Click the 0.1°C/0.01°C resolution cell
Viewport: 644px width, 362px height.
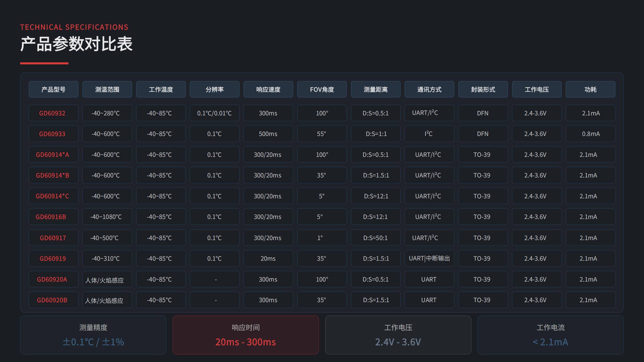pyautogui.click(x=215, y=113)
